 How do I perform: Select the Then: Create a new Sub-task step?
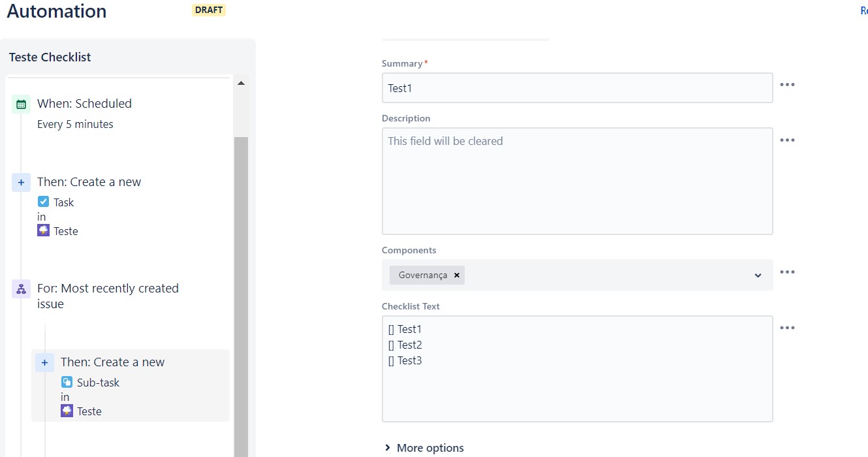(x=131, y=386)
